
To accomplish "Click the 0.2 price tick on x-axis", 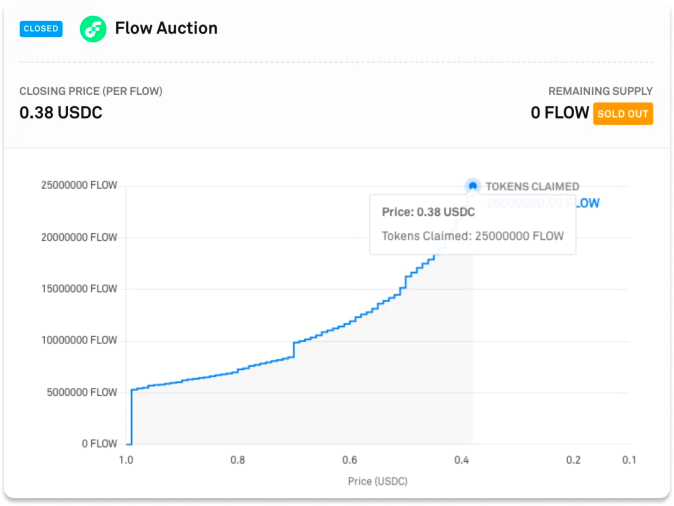I will 573,460.
